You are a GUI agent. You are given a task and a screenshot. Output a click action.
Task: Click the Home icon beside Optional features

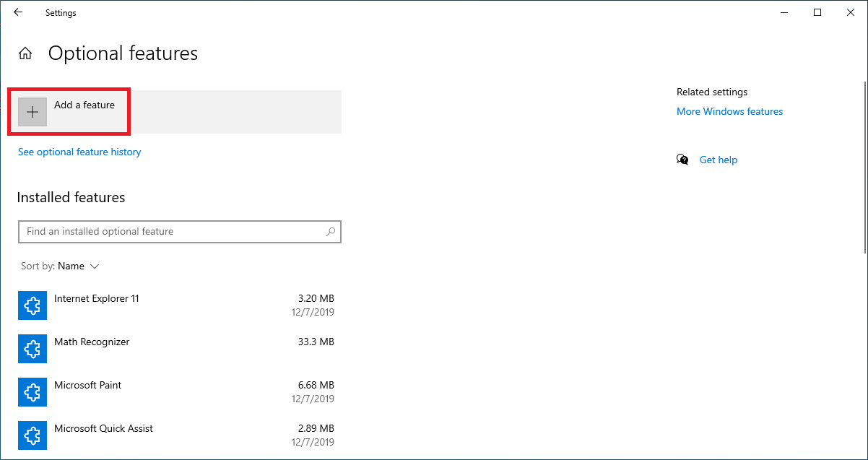coord(25,53)
